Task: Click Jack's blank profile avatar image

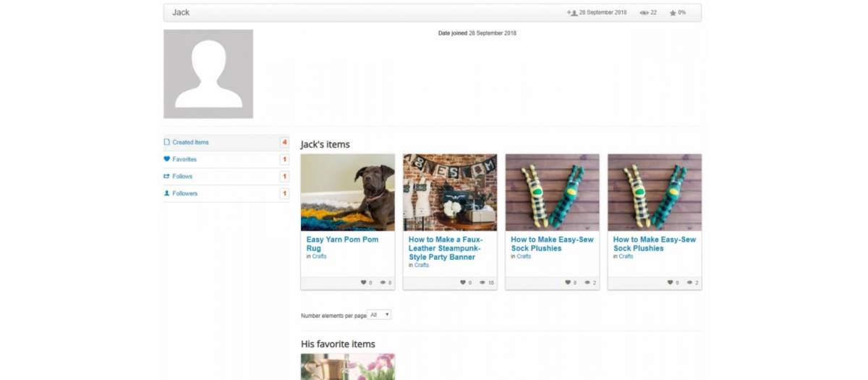Action: pyautogui.click(x=208, y=74)
